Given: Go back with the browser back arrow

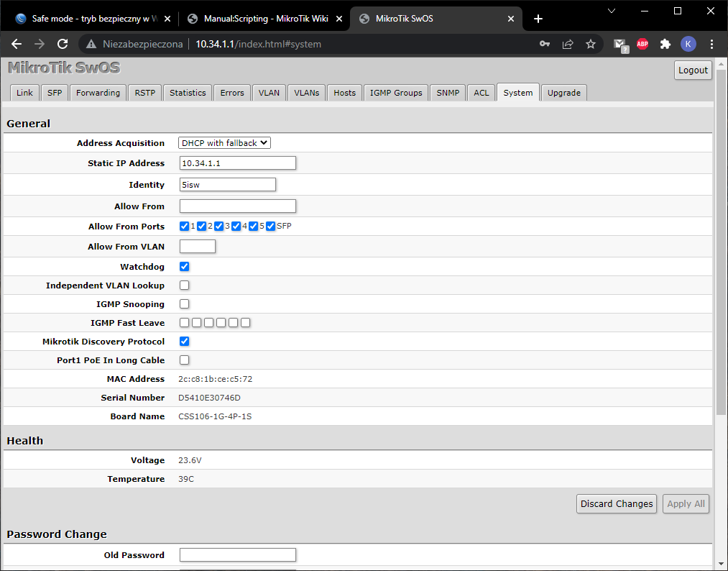Looking at the screenshot, I should click(17, 44).
